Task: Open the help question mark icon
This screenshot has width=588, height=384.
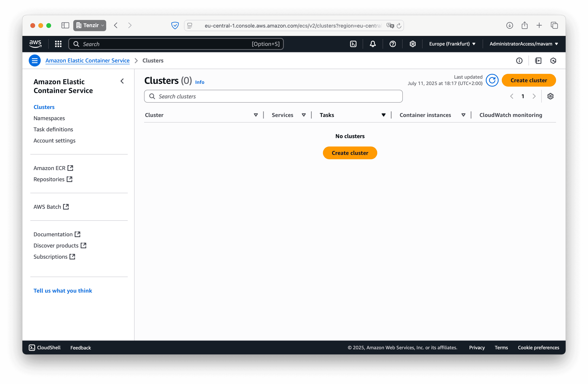Action: pyautogui.click(x=393, y=44)
